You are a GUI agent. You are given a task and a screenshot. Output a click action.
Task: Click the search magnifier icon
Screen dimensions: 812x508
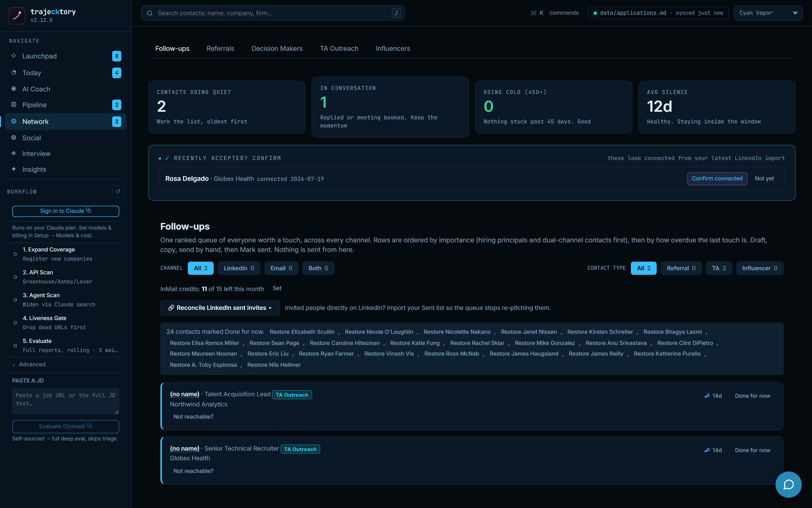coord(150,13)
